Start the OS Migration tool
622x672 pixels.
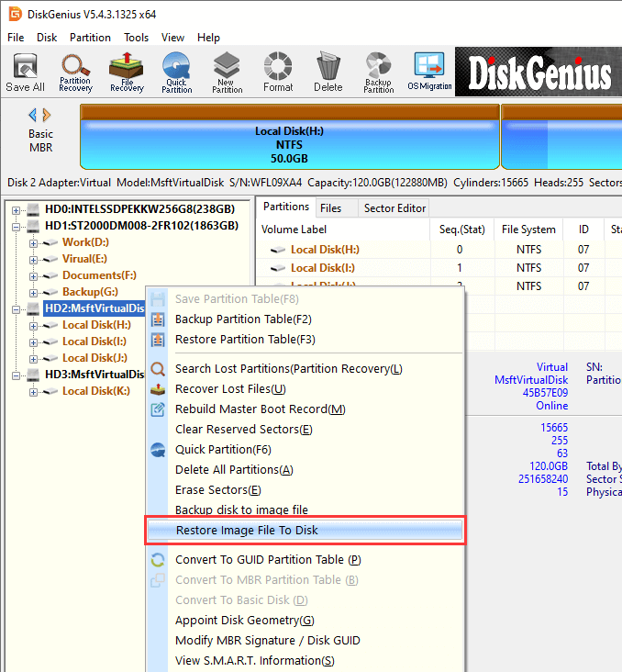[x=428, y=73]
